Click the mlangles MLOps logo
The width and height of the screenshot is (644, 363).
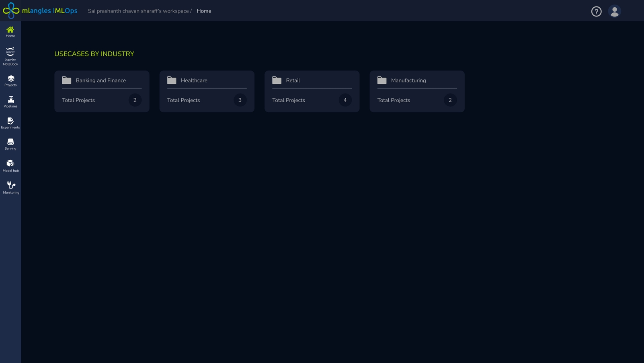point(39,11)
